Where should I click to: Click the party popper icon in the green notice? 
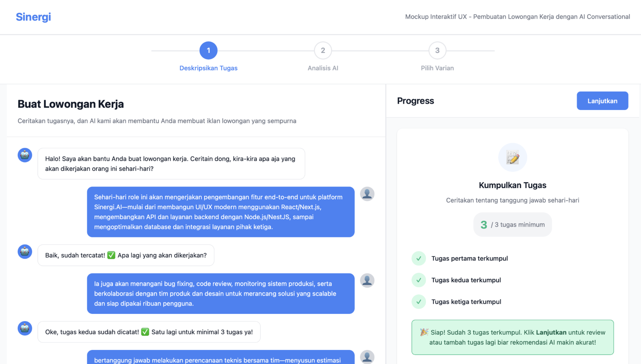[x=424, y=332]
